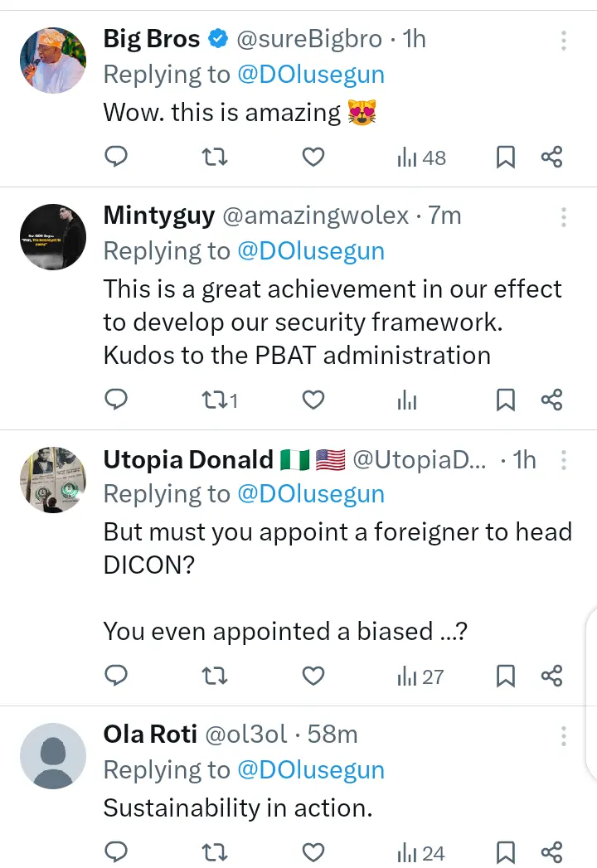The image size is (597, 868).
Task: Retweet Big Bros' amazing comment
Action: (215, 156)
